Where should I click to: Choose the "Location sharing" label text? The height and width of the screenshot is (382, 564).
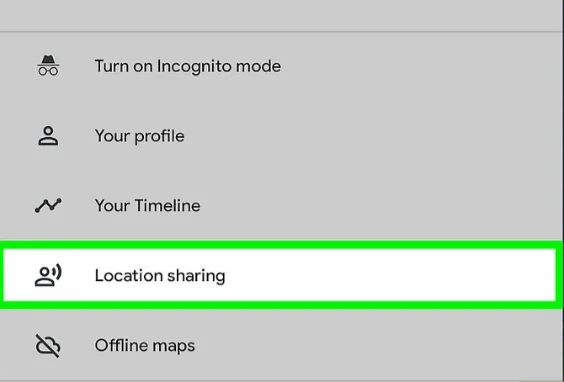point(160,276)
